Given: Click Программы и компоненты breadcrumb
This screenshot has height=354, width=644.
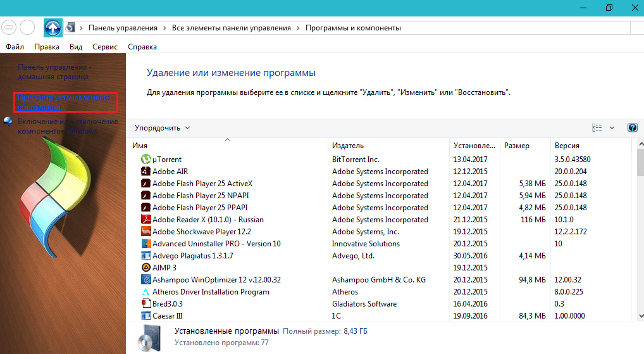Looking at the screenshot, I should pyautogui.click(x=353, y=28).
